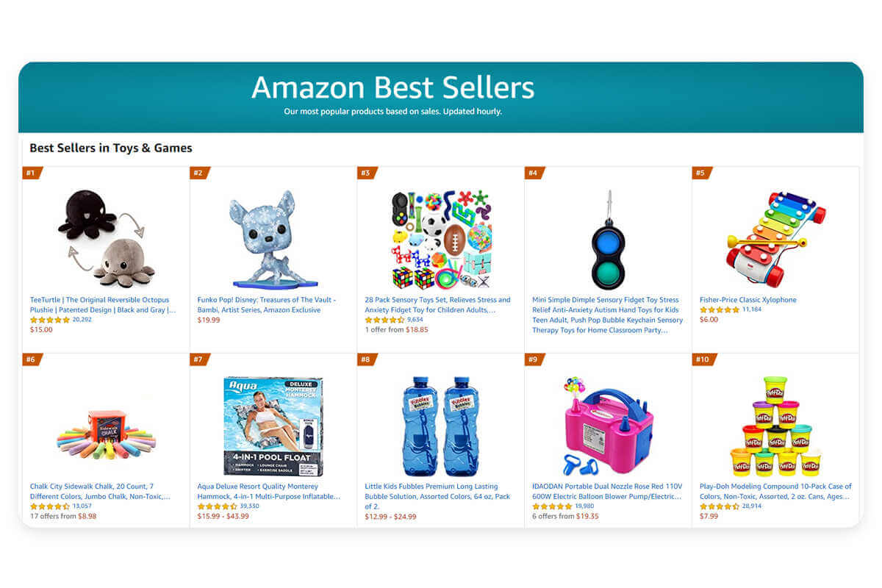Image resolution: width=882 pixels, height=588 pixels.
Task: Click the #10 rank badge
Action: point(702,359)
